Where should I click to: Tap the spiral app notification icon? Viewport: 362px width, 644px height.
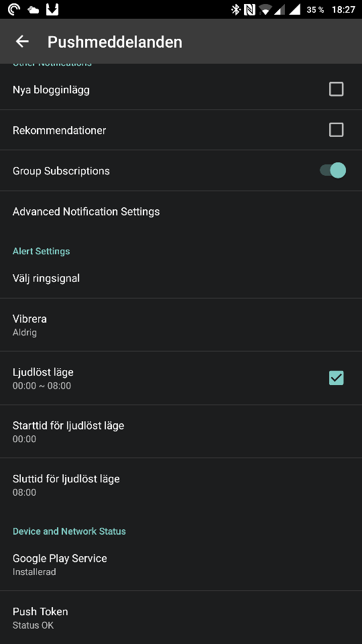pos(13,9)
